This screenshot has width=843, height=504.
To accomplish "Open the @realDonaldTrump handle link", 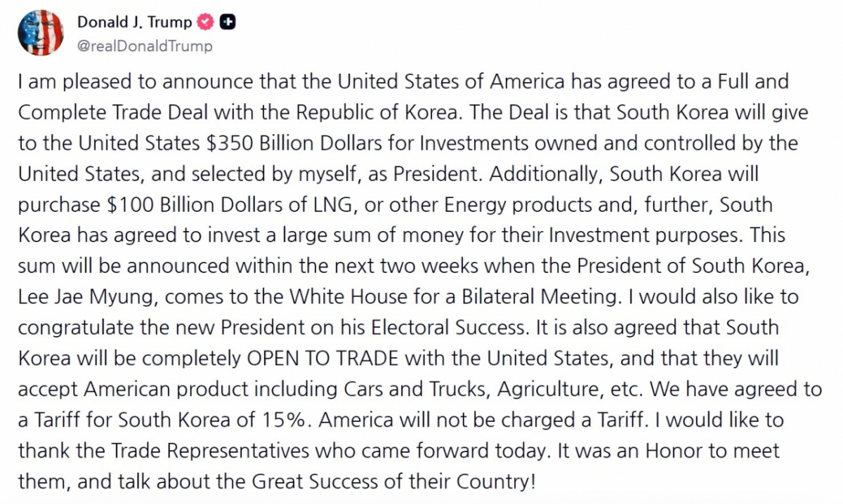I will [x=144, y=46].
